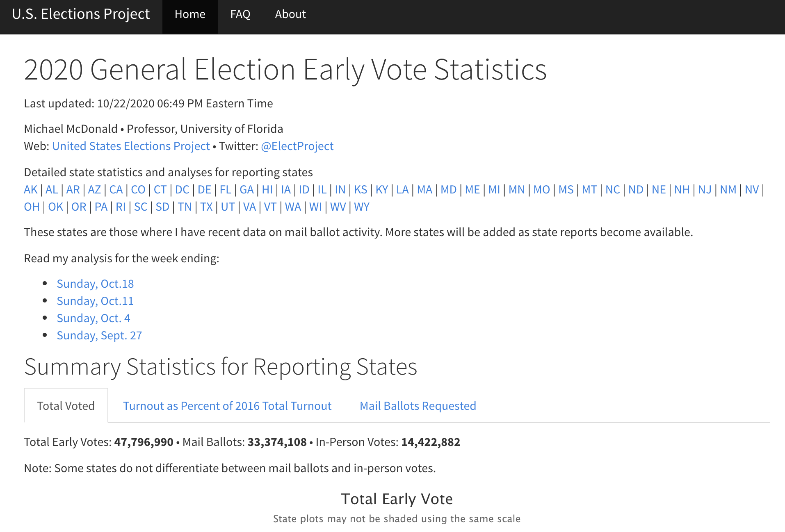Open the DC statistics link
Image resolution: width=785 pixels, height=532 pixels.
click(x=183, y=189)
